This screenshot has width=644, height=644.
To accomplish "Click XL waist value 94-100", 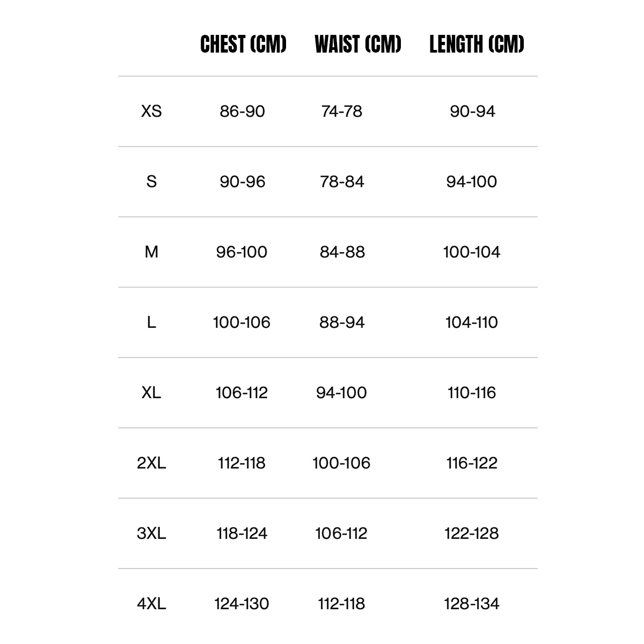I will (341, 392).
